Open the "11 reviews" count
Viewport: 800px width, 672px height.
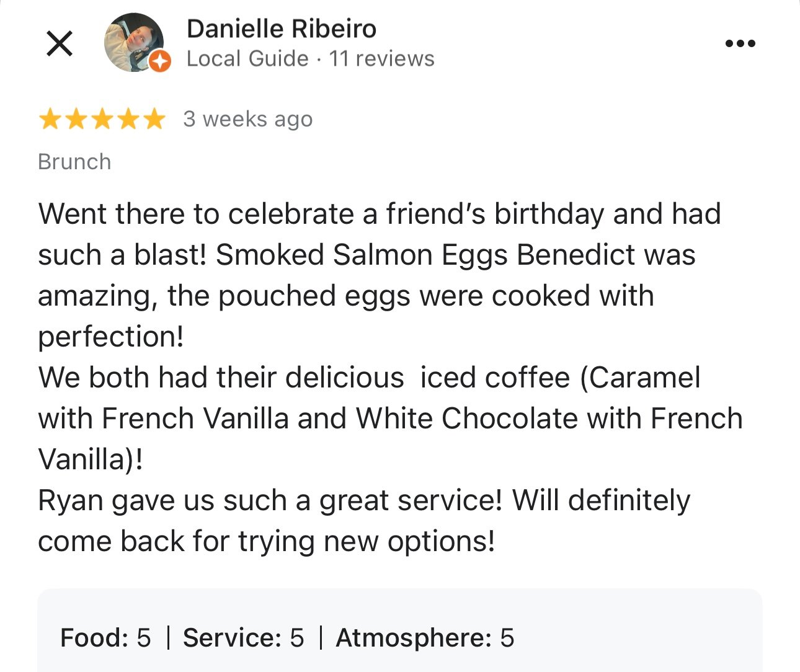(x=381, y=58)
